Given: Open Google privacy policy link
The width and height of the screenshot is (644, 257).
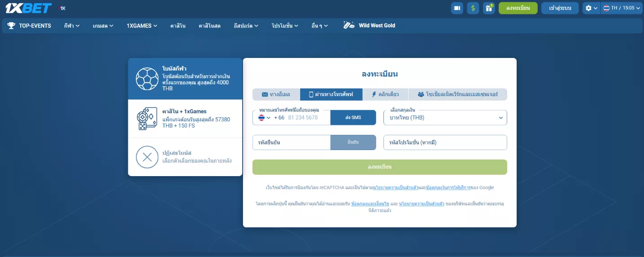Looking at the screenshot, I should click(396, 187).
